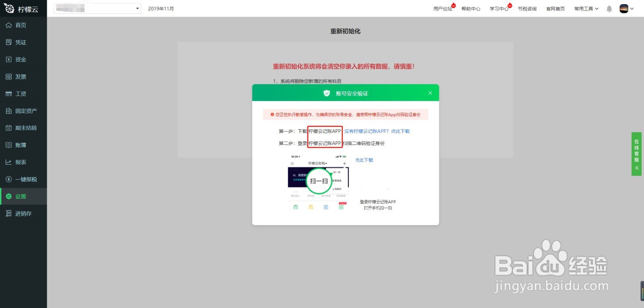Open 期末结转 period-end closing icon
This screenshot has height=308, width=644.
(8, 128)
